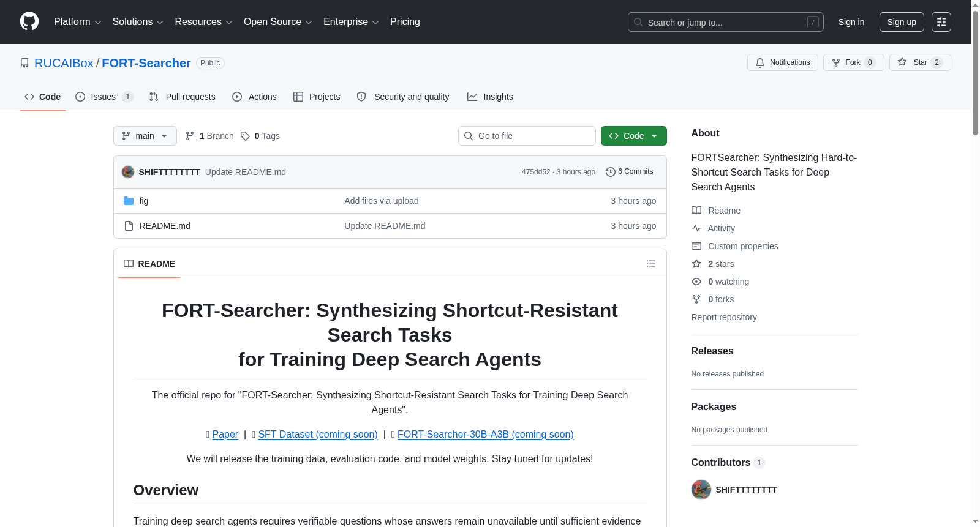Expand the Platform menu
Viewport: 980px width, 527px height.
[x=78, y=22]
